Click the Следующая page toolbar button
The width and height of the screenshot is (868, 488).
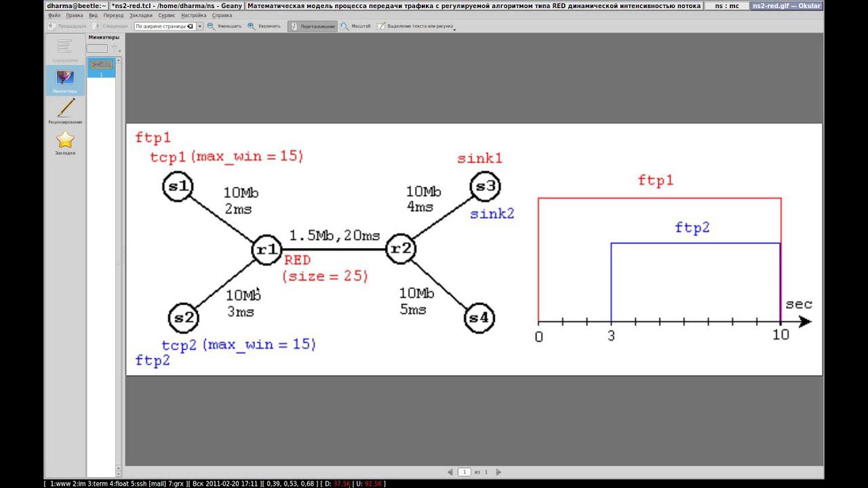pos(109,26)
